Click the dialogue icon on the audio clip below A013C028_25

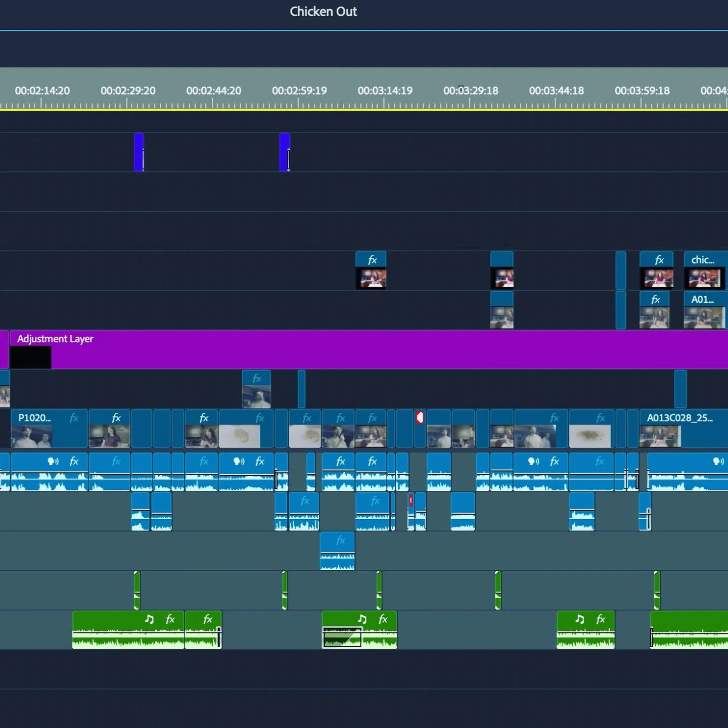tap(718, 461)
